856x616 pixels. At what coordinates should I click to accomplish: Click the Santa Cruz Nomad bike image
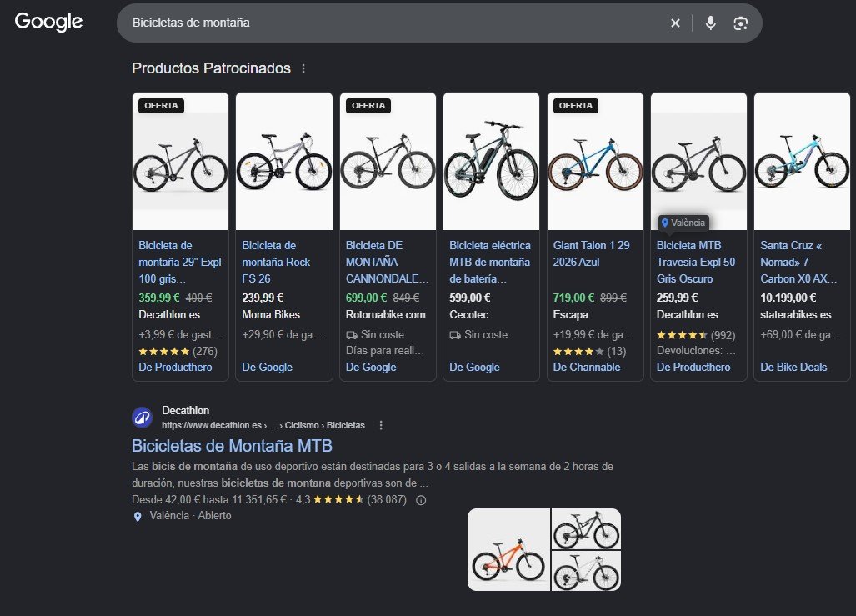[802, 162]
